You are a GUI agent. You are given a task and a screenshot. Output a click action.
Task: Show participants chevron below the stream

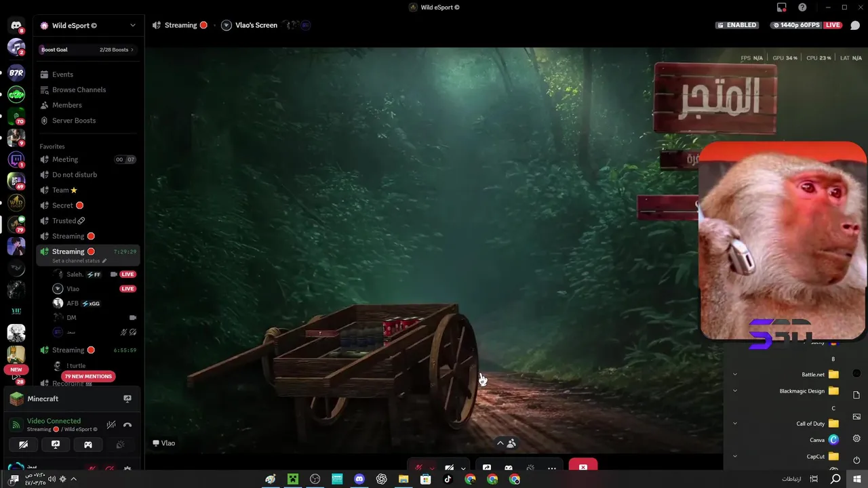[500, 443]
